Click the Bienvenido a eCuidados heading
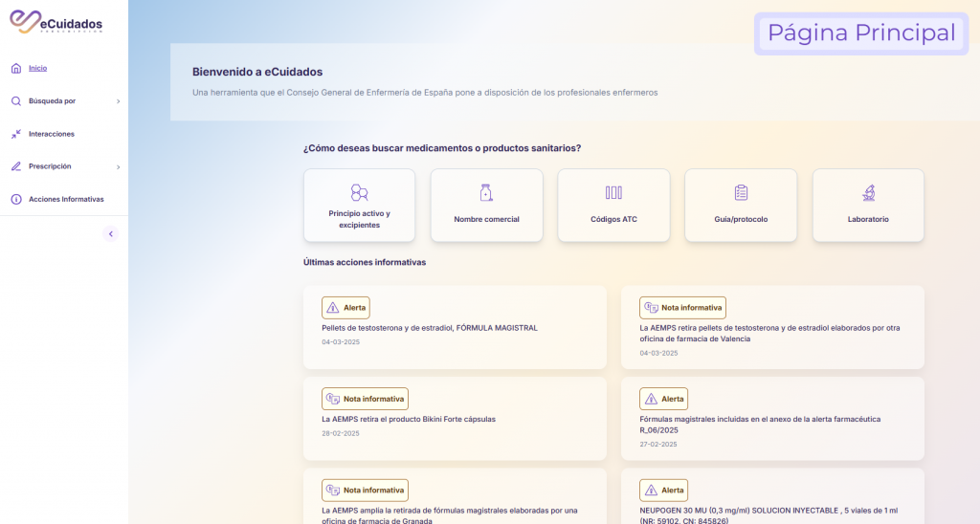The height and width of the screenshot is (524, 980). pos(257,72)
